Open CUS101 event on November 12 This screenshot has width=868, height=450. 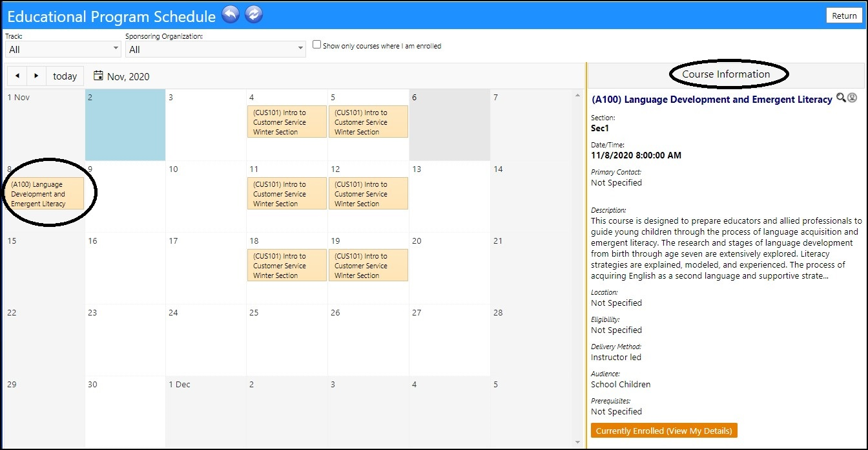368,193
